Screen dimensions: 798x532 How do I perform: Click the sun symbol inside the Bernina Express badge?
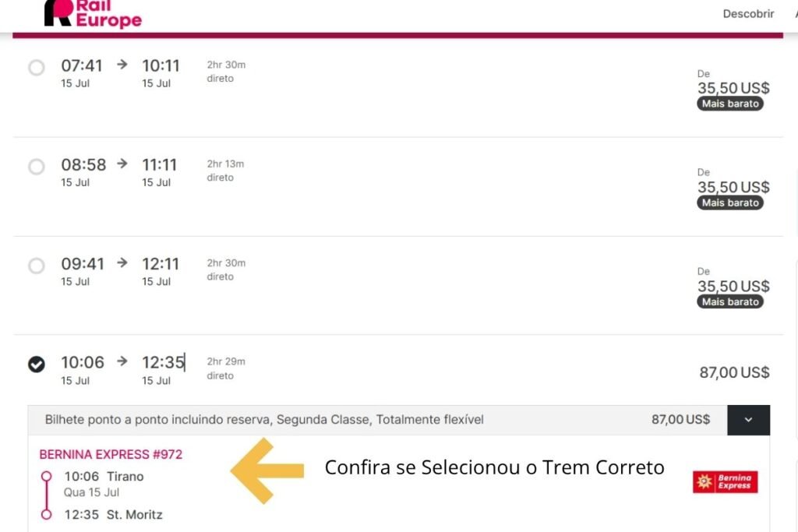(x=703, y=481)
